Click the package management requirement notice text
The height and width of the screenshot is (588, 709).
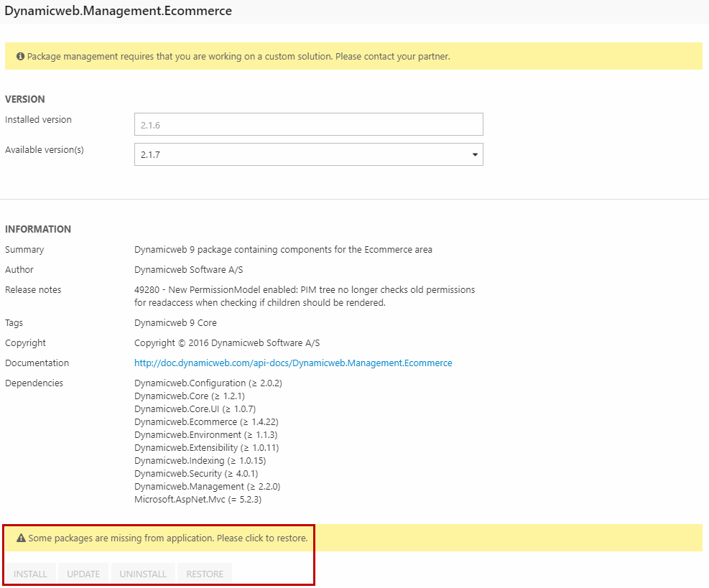tap(238, 56)
